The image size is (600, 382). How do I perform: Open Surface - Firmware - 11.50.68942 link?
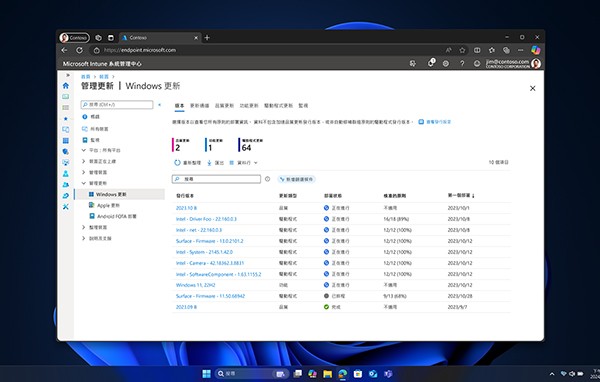pyautogui.click(x=210, y=296)
